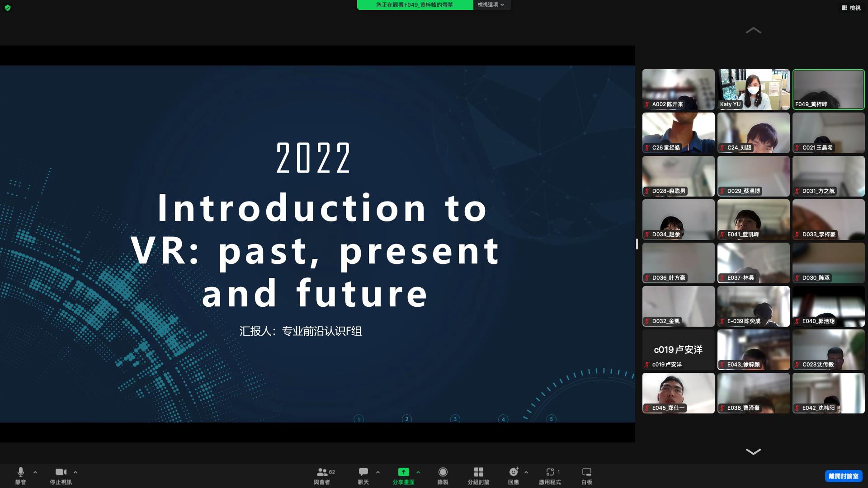
Task: Click the green share screen icon
Action: (x=403, y=472)
